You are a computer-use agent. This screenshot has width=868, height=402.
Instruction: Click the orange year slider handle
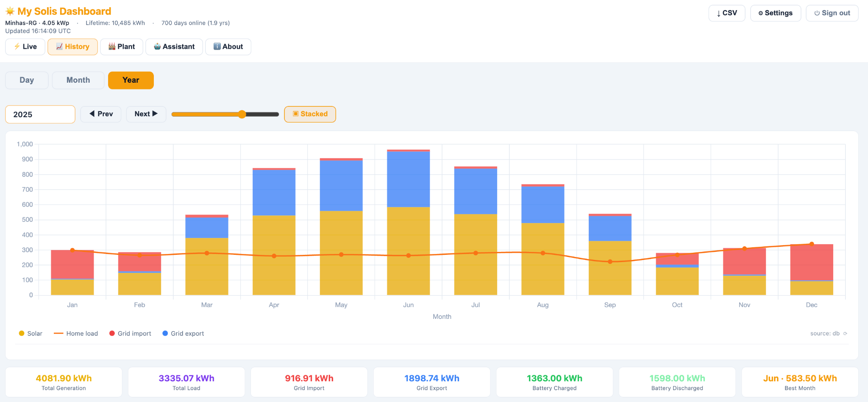click(x=242, y=114)
